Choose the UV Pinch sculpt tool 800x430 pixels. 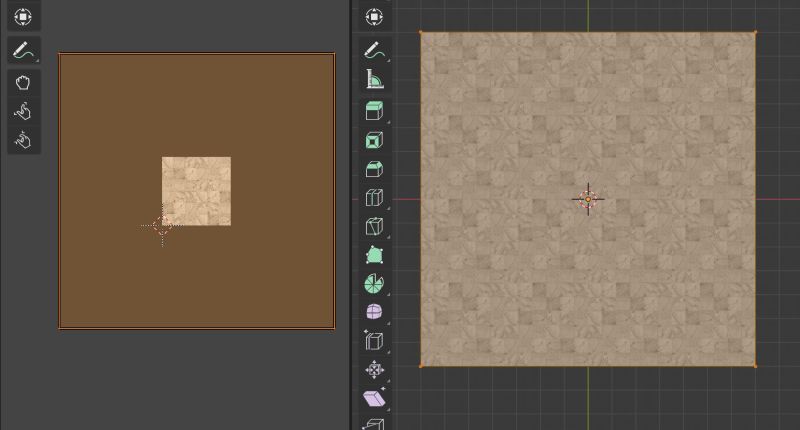[x=23, y=140]
